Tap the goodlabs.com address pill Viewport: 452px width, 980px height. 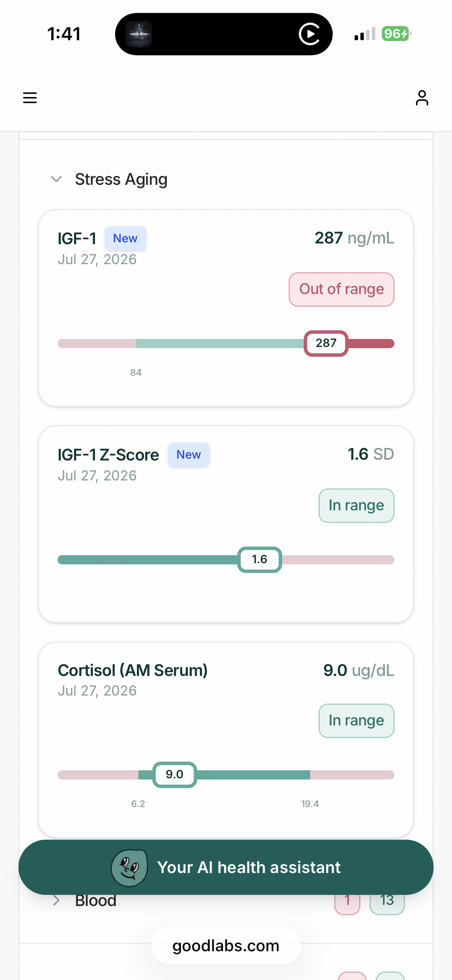pos(226,945)
